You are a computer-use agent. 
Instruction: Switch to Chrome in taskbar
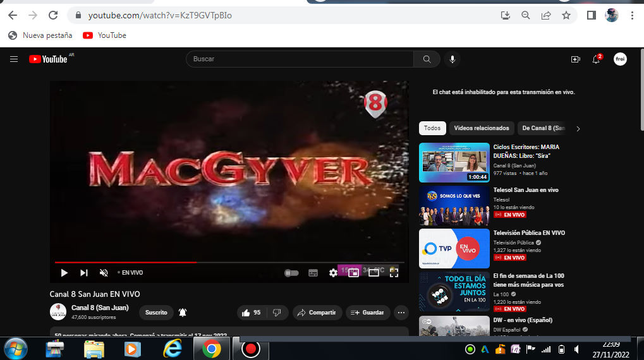point(212,349)
